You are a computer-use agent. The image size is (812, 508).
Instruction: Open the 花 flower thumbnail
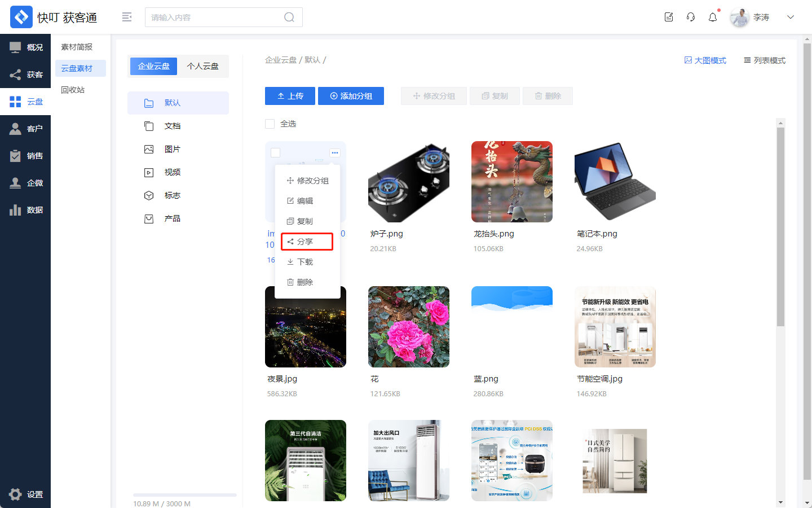(x=409, y=327)
